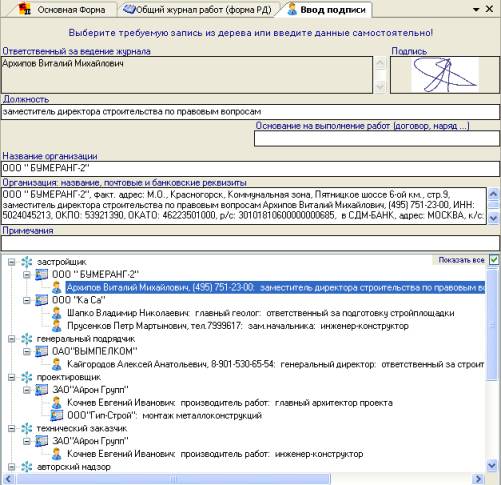This screenshot has height=485, width=501.
Task: Focus the Основание на выполнение работ field
Action: point(377,139)
